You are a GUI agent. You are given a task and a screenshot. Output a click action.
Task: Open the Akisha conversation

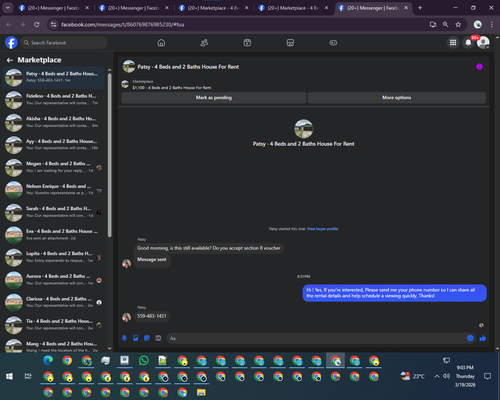tap(53, 122)
